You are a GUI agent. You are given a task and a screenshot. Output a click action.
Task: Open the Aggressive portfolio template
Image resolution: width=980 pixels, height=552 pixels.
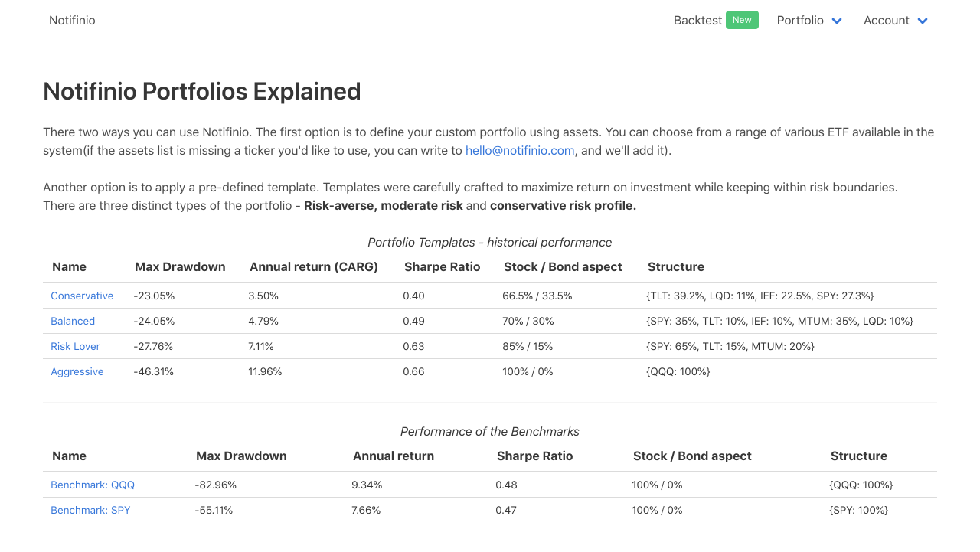77,371
